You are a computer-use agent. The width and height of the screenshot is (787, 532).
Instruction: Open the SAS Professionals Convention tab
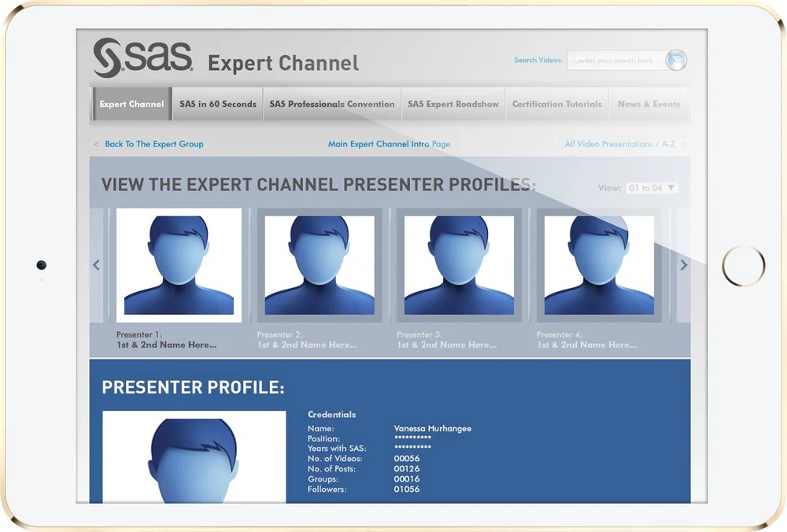click(332, 104)
